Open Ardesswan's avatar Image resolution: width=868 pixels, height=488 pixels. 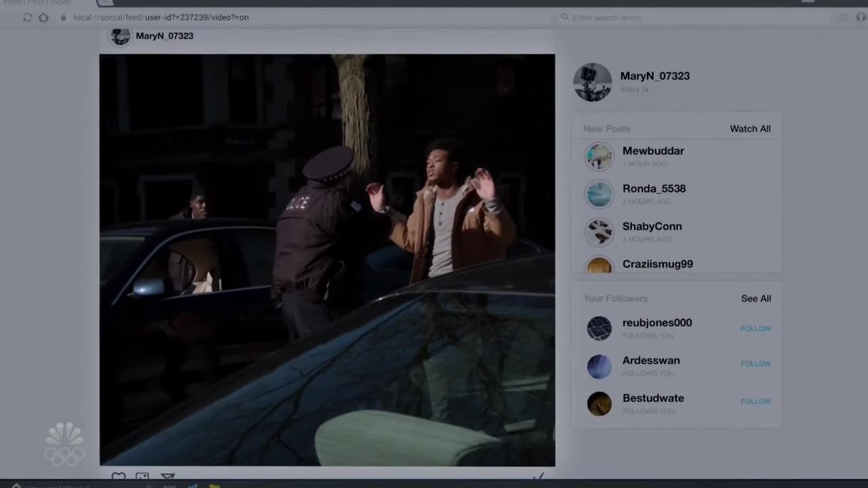(599, 367)
